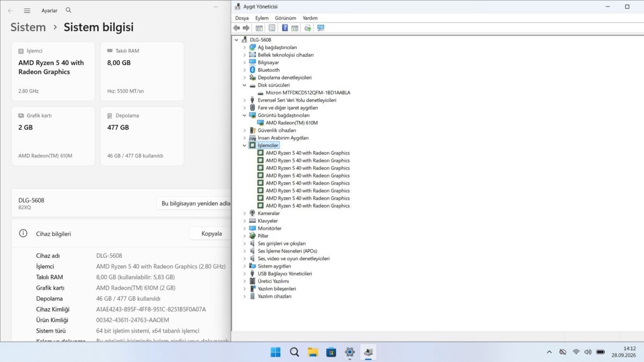The height and width of the screenshot is (362, 644).
Task: Open the Ayarlar navigation hamburger menu
Action: click(27, 11)
